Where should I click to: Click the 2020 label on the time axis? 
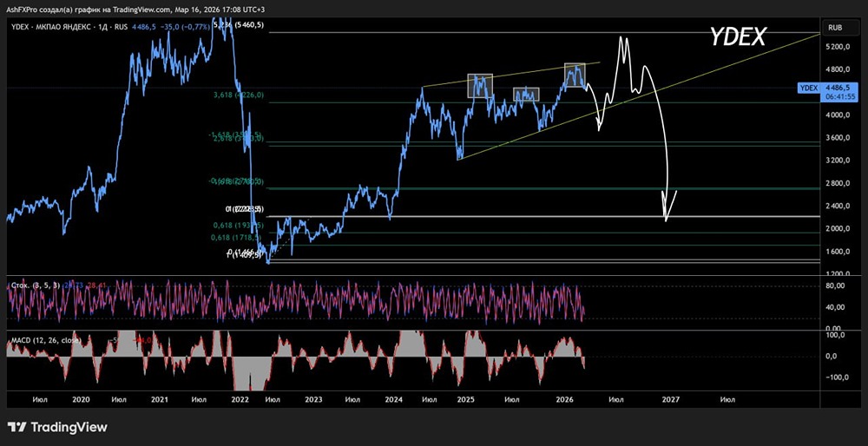click(x=81, y=399)
